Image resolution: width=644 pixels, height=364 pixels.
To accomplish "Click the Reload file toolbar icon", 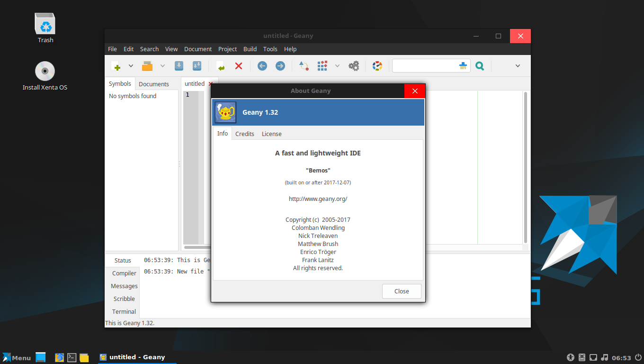I will pos(220,66).
